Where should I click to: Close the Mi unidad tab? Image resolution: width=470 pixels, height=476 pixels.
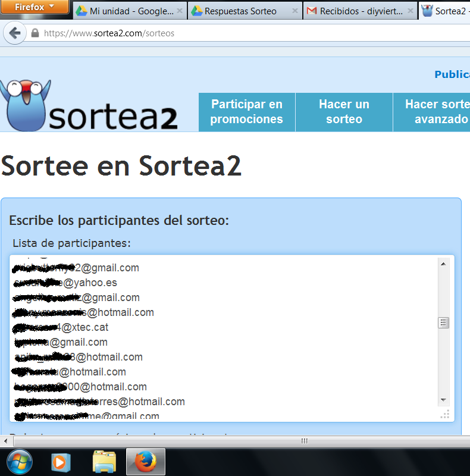coord(180,11)
